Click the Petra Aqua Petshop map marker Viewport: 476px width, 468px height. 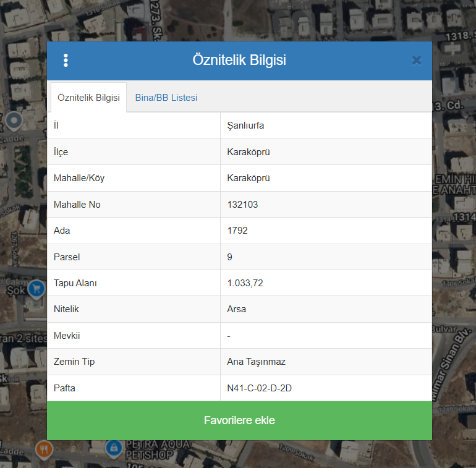pyautogui.click(x=113, y=447)
